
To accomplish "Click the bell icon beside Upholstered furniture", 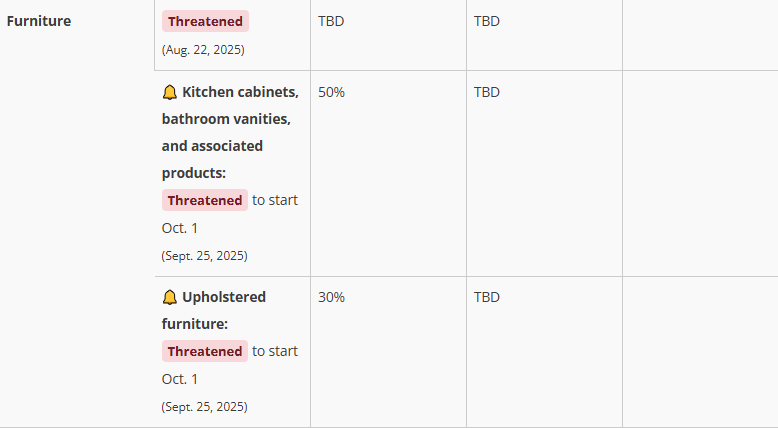I will pyautogui.click(x=169, y=297).
